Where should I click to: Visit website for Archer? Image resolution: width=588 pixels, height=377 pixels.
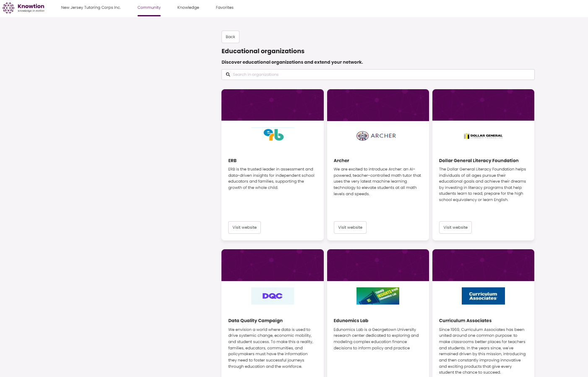tap(350, 227)
